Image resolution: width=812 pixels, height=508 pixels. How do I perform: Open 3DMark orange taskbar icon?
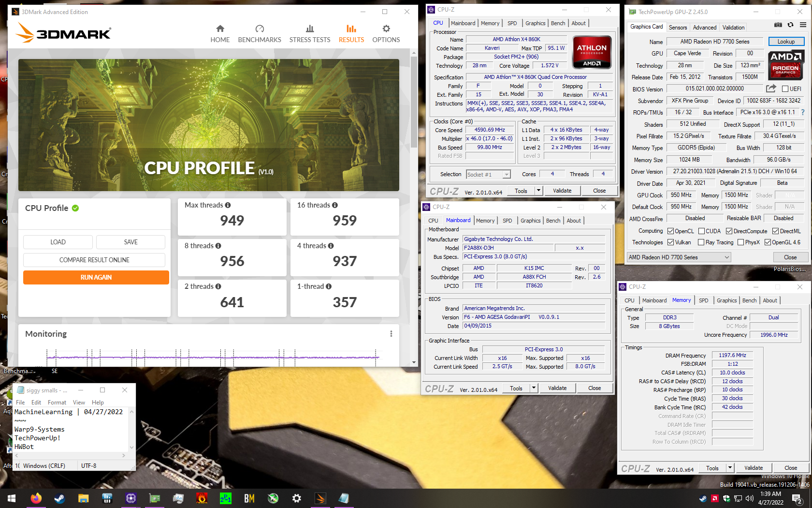[x=320, y=498]
